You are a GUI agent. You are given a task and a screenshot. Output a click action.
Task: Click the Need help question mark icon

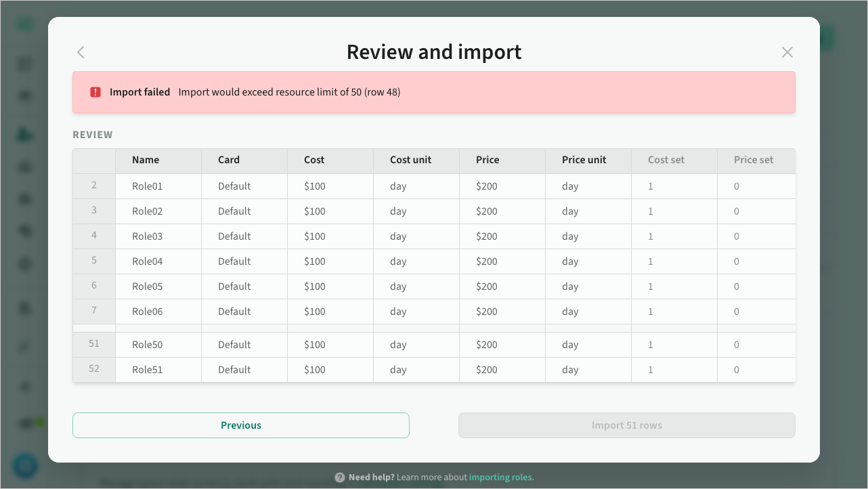coord(340,477)
